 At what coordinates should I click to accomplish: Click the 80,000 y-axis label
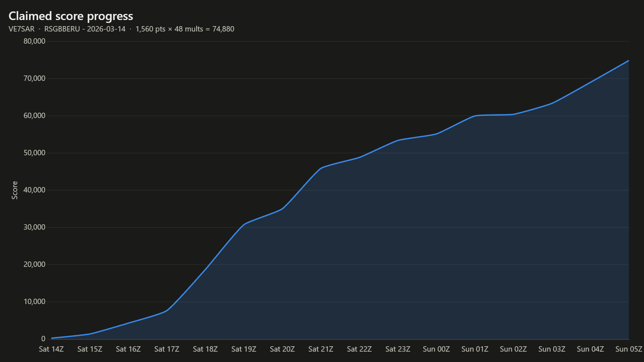tap(35, 41)
